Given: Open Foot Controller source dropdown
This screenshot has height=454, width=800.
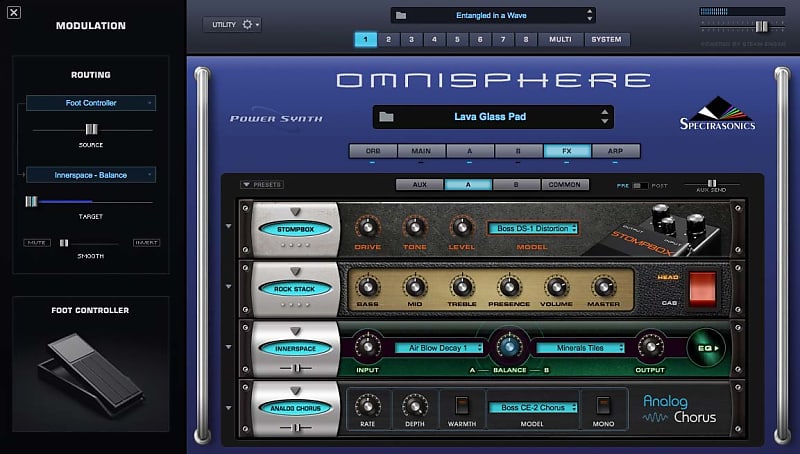Looking at the screenshot, I should pyautogui.click(x=91, y=103).
